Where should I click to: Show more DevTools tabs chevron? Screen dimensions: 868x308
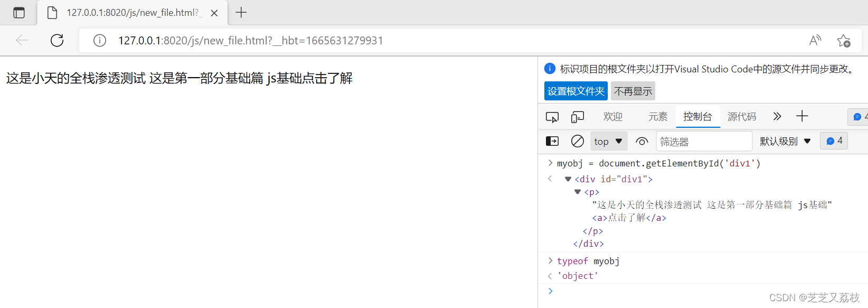[x=777, y=116]
